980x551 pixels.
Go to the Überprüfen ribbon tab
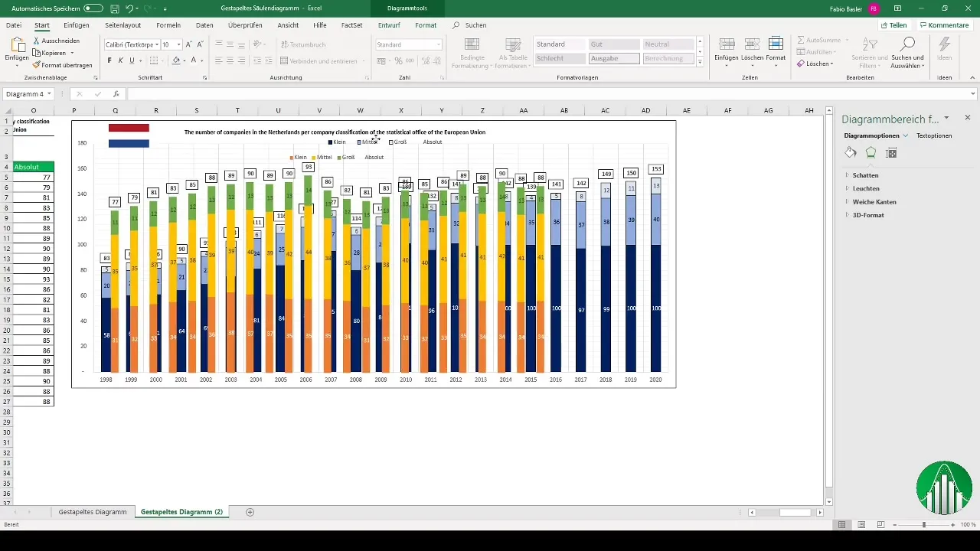[x=245, y=25]
